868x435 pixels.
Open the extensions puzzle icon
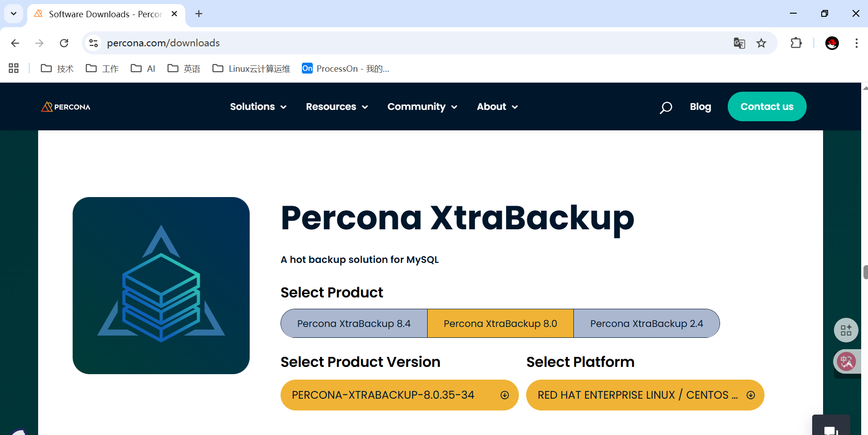point(796,43)
